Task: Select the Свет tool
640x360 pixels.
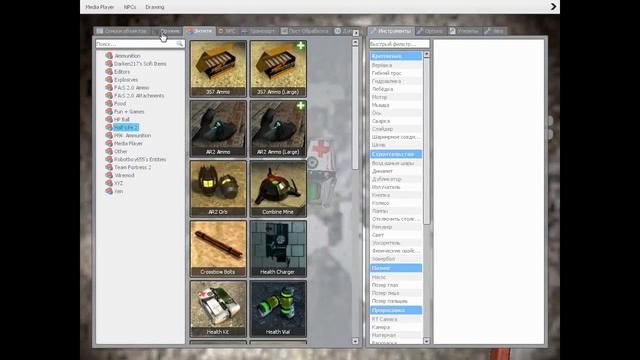Action: (x=396, y=235)
